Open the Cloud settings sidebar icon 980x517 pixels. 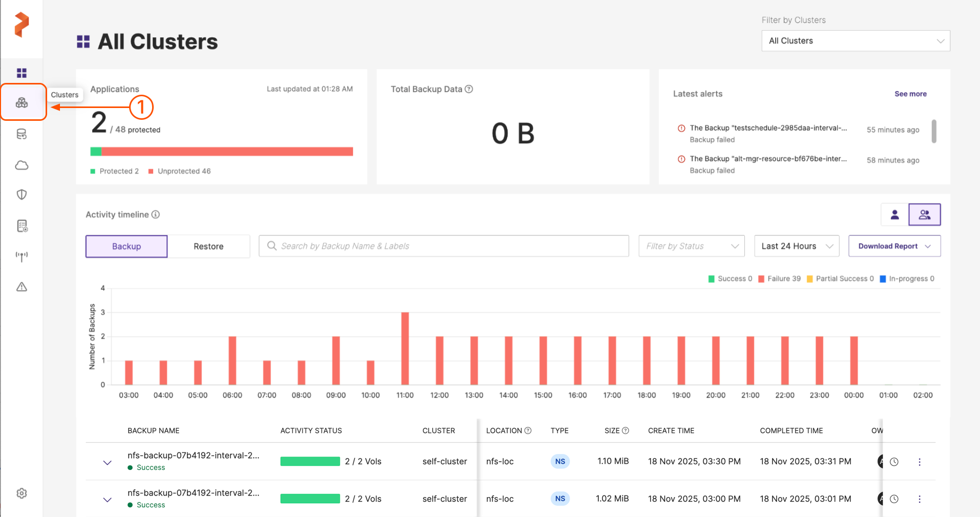[x=22, y=165]
